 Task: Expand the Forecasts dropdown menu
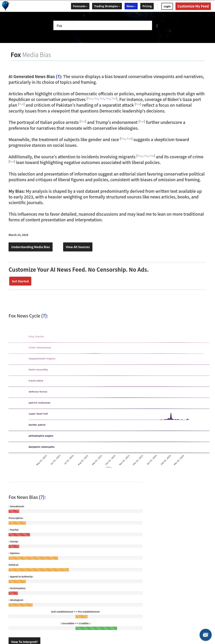tap(80, 6)
